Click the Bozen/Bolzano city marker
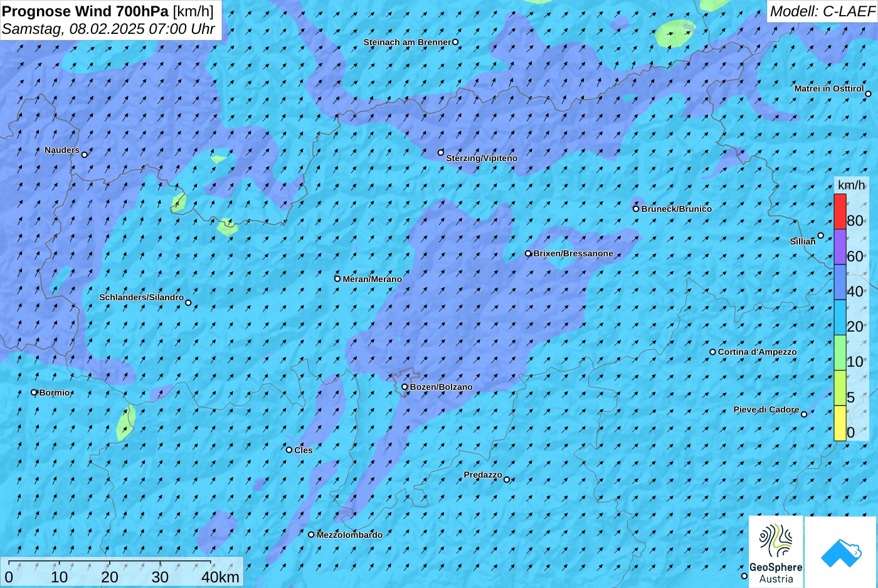The height and width of the screenshot is (588, 878). point(405,387)
